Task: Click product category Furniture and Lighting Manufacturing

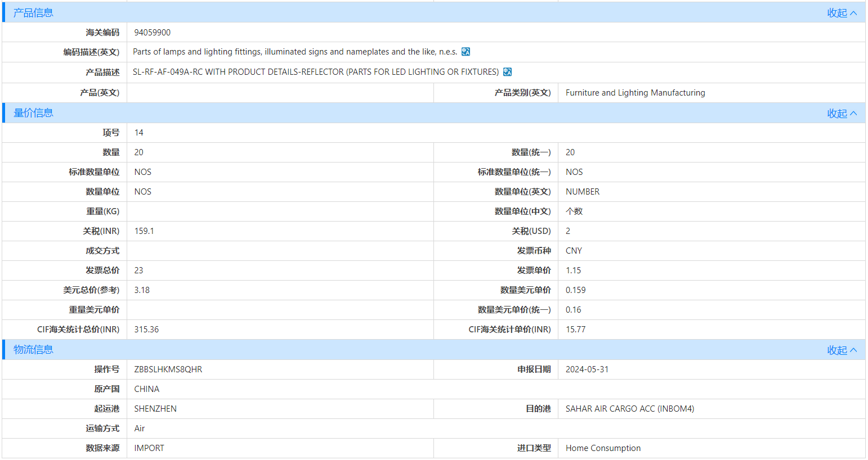Action: 635,92
